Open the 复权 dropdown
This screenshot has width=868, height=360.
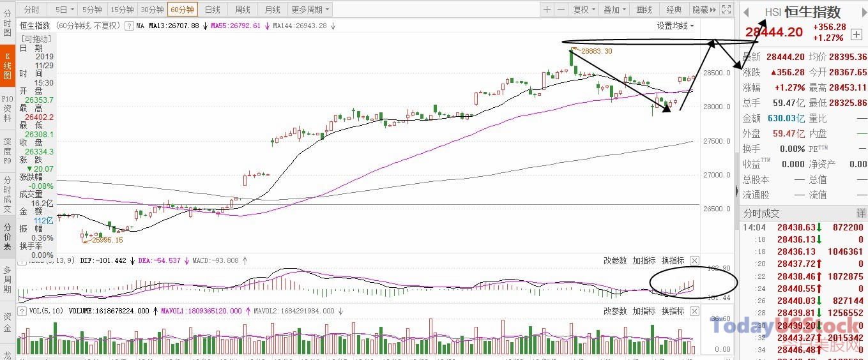tap(584, 10)
